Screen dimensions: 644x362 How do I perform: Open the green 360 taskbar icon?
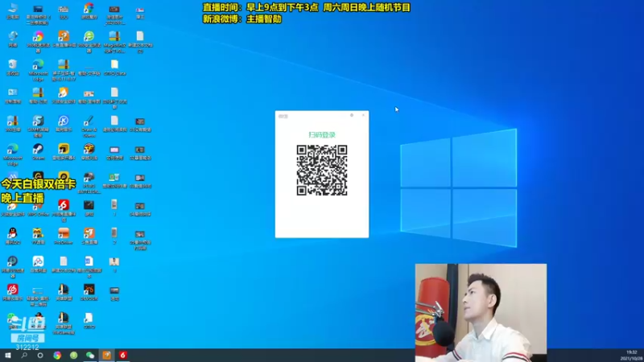click(x=73, y=355)
